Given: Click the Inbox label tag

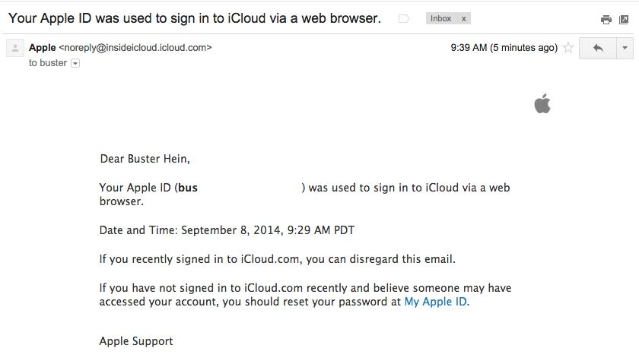Looking at the screenshot, I should [440, 18].
